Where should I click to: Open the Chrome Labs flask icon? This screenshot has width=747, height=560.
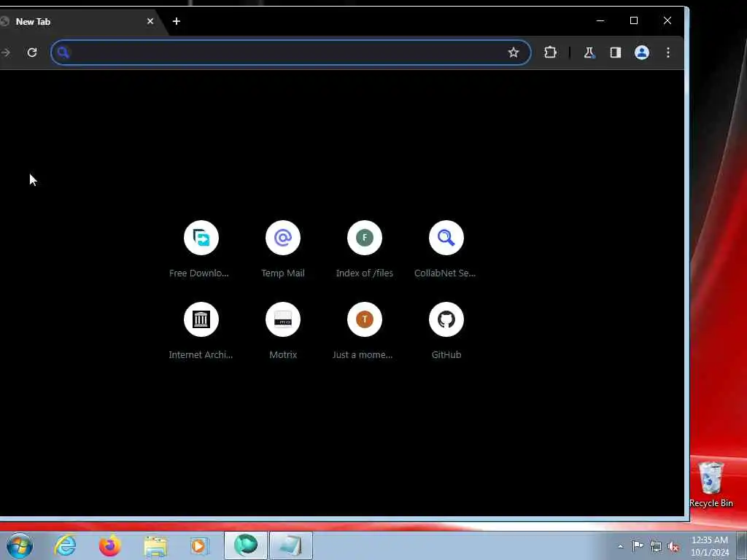pyautogui.click(x=589, y=52)
